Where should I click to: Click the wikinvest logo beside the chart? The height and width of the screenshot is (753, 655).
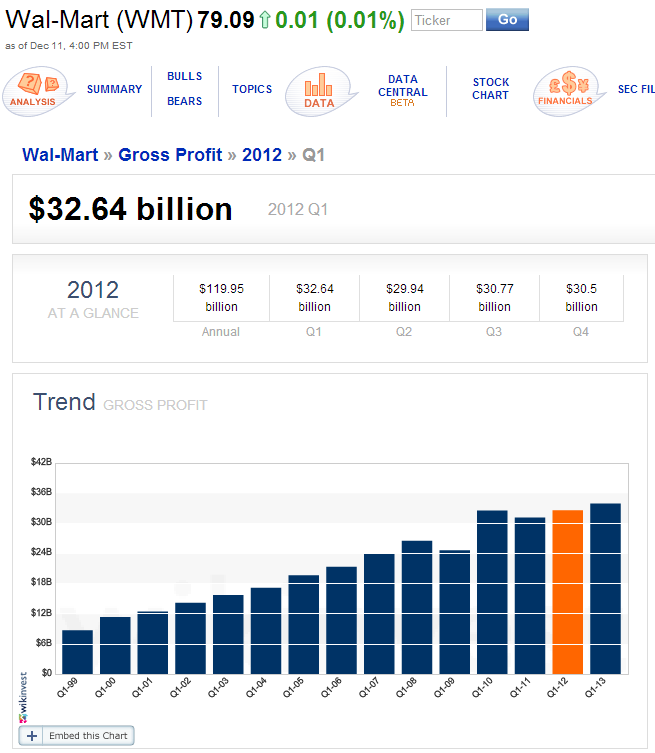pos(23,697)
